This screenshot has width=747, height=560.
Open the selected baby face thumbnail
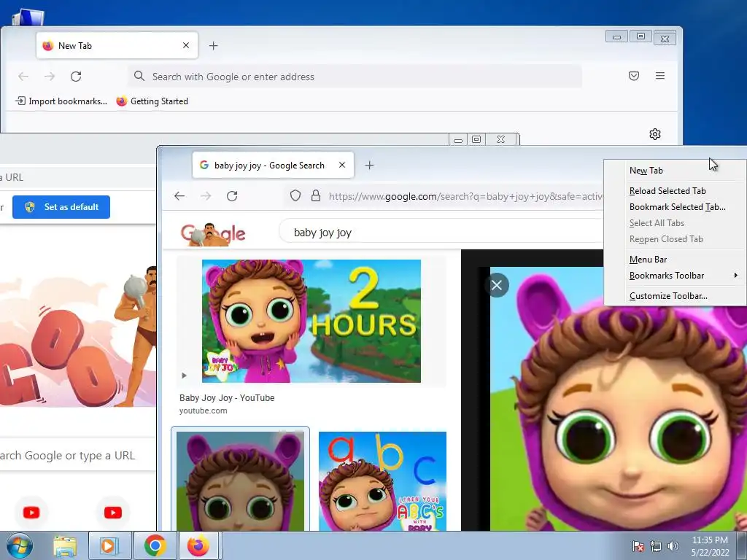tap(240, 481)
